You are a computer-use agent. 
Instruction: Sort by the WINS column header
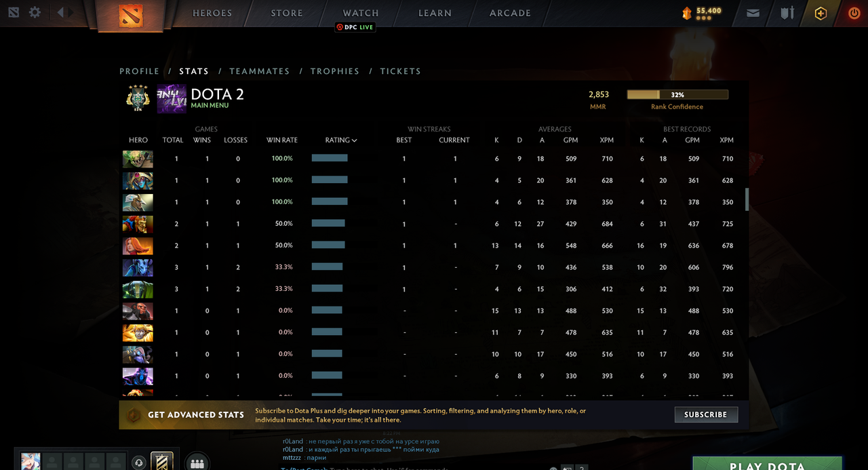pos(202,140)
